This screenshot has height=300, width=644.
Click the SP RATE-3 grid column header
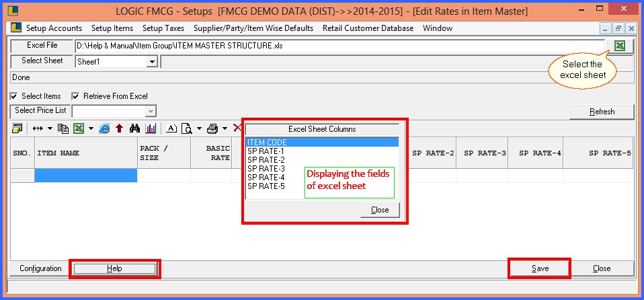point(482,153)
